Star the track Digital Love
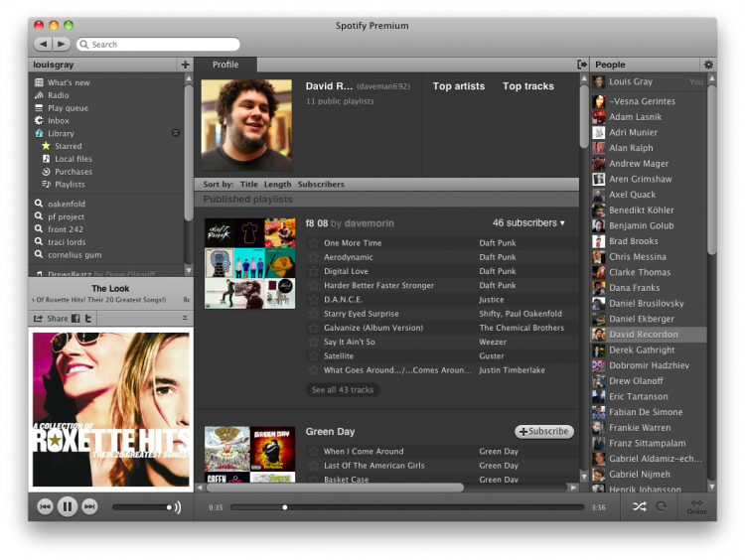745x560 pixels. pyautogui.click(x=313, y=272)
